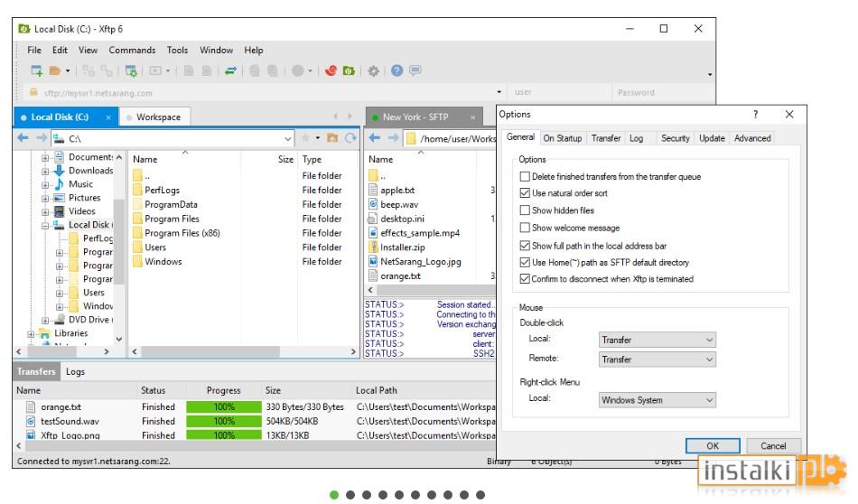Open the Logs tab below
858x504 pixels.
(76, 371)
